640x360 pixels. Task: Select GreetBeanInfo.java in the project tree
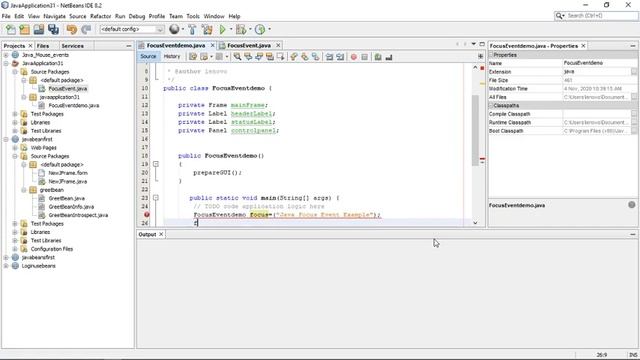[71, 207]
